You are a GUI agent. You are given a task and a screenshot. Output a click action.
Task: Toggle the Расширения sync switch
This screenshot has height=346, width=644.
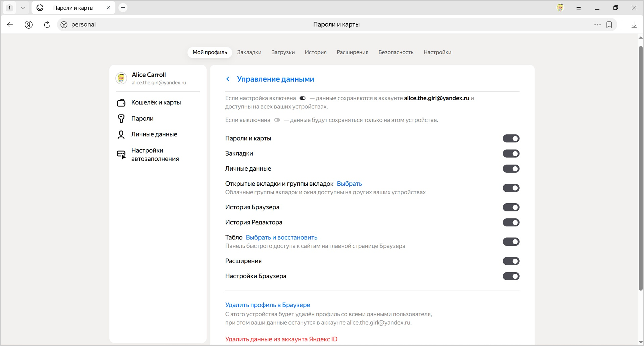(511, 261)
